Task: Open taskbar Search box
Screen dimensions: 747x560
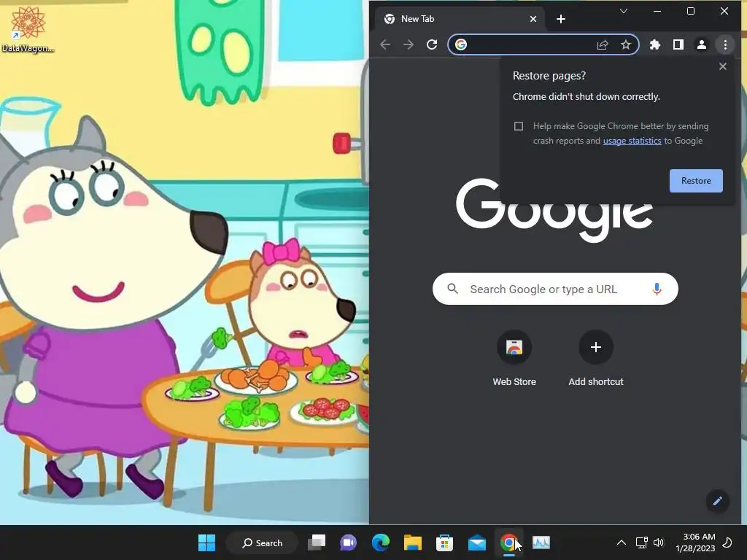Action: (262, 542)
